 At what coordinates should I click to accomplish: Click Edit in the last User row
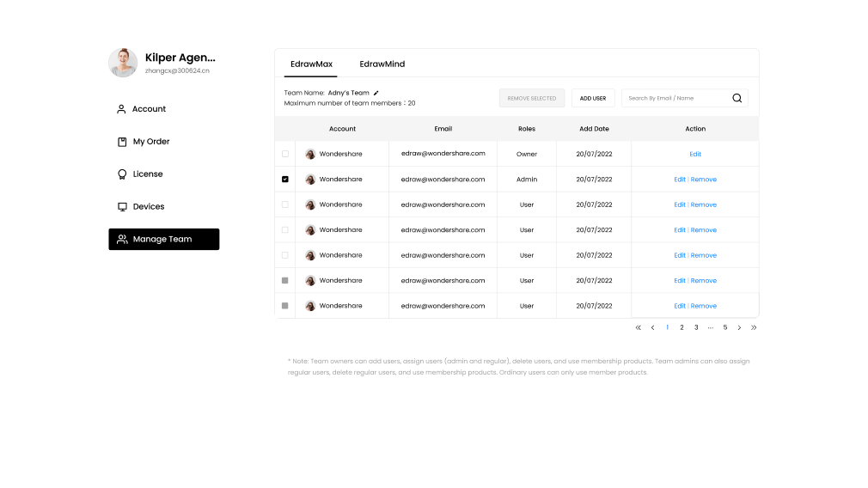(x=680, y=306)
